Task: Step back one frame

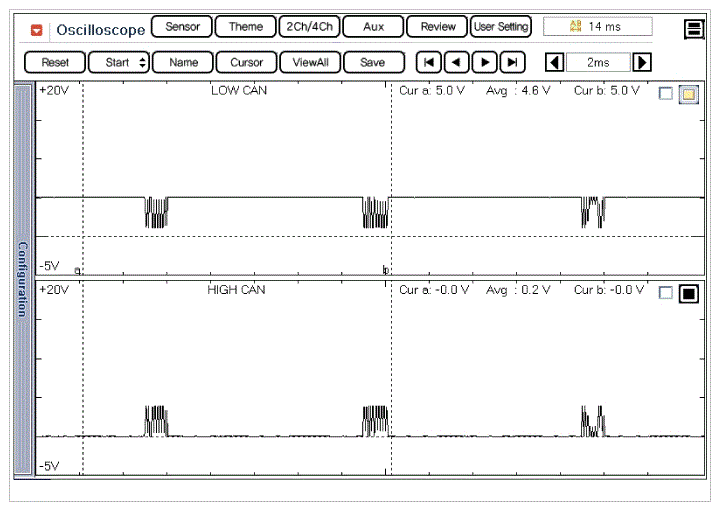Action: coord(456,62)
